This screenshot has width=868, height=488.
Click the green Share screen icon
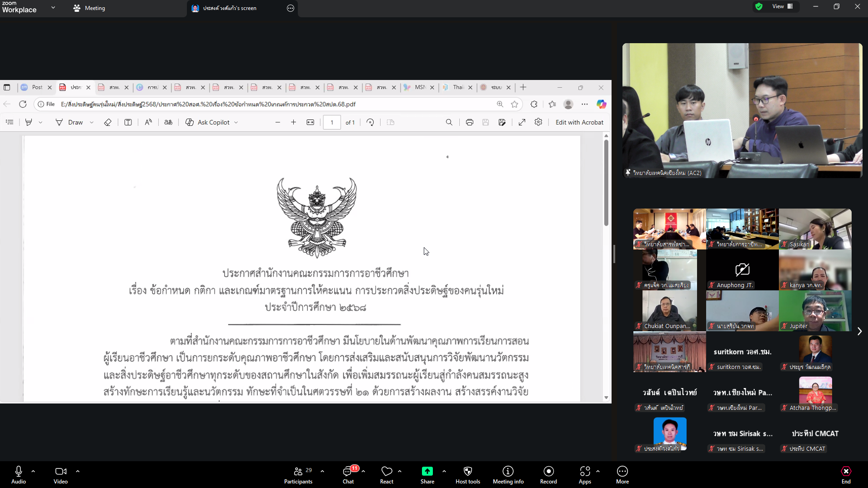pos(427,472)
